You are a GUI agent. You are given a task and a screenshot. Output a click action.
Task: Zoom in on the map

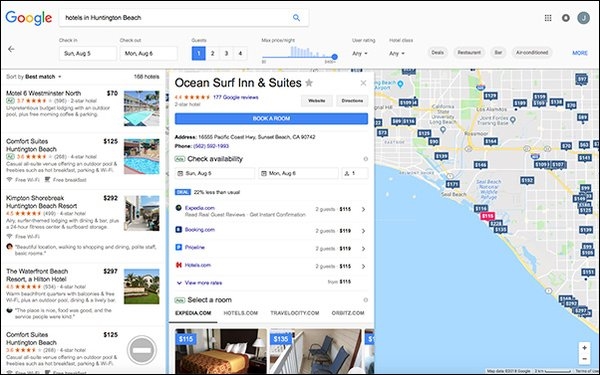tap(584, 348)
